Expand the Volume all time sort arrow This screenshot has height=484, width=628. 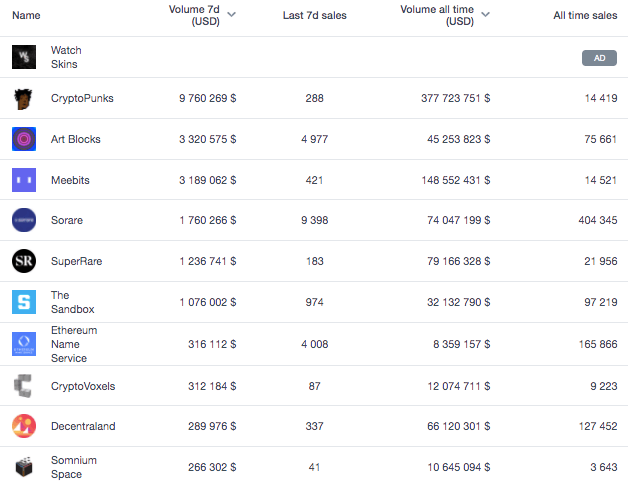[485, 15]
